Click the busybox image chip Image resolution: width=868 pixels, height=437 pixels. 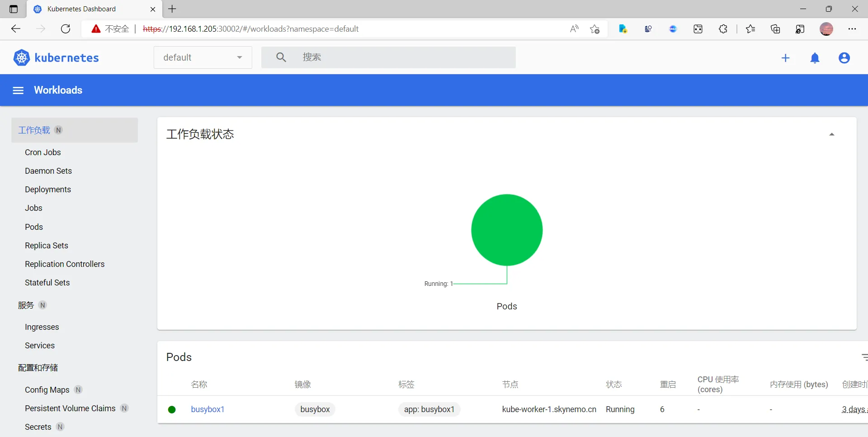[x=315, y=409]
